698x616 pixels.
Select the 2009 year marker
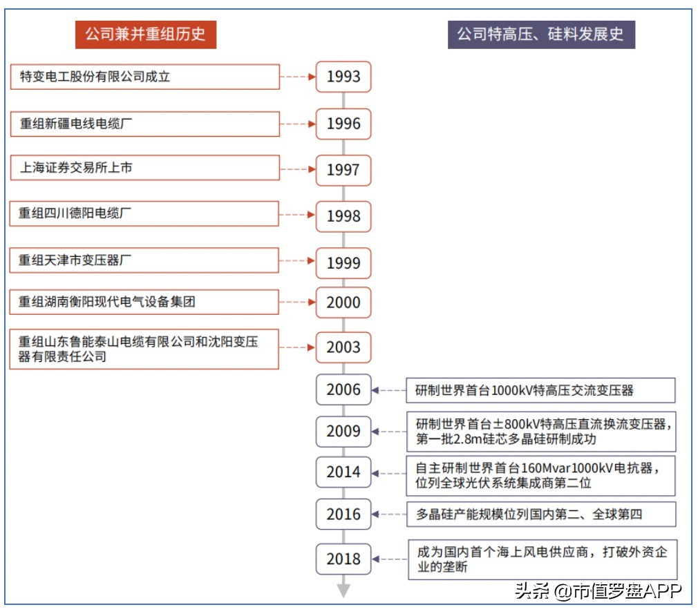tap(343, 432)
